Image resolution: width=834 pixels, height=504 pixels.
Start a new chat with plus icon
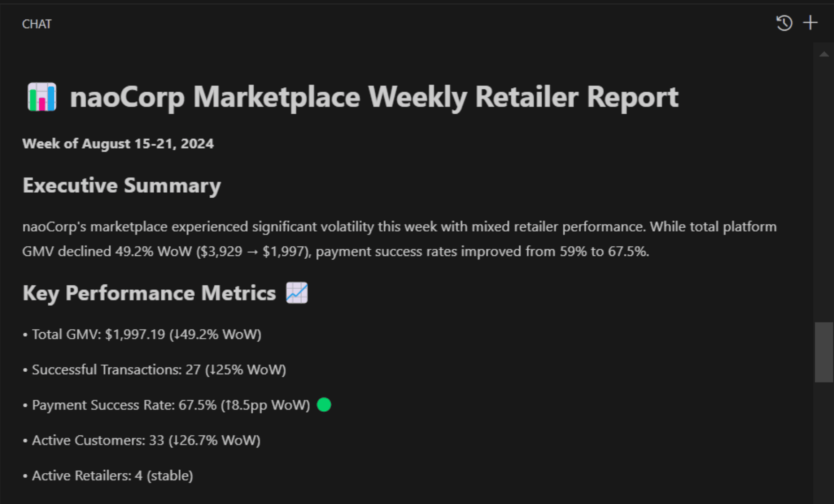click(x=810, y=23)
